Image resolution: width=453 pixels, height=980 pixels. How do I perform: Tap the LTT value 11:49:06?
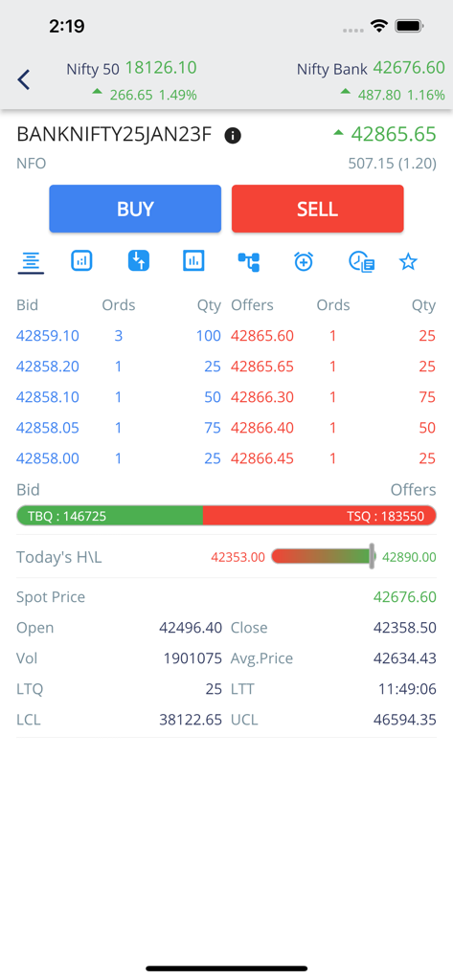point(407,689)
